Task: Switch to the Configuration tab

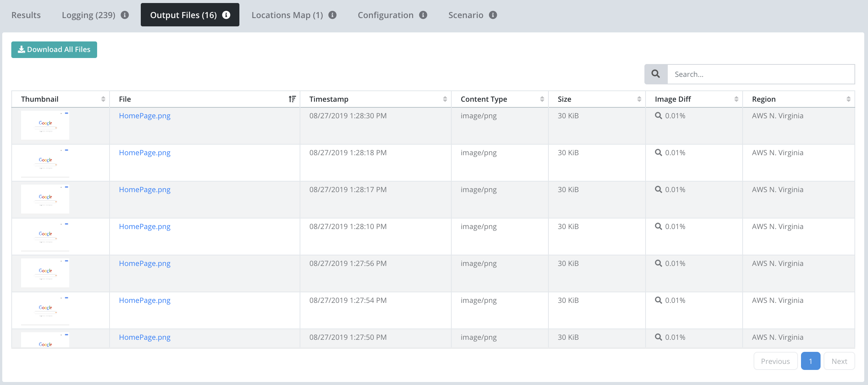Action: click(385, 15)
